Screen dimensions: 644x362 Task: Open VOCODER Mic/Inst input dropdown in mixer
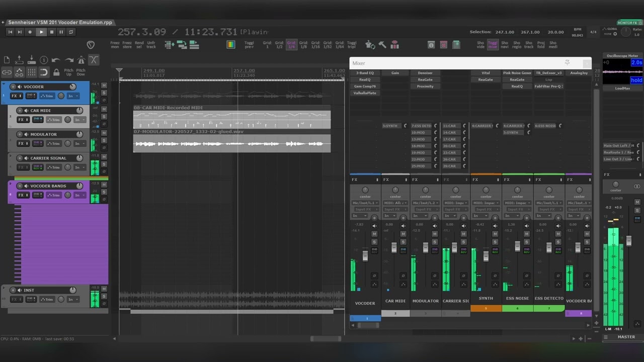(x=365, y=203)
